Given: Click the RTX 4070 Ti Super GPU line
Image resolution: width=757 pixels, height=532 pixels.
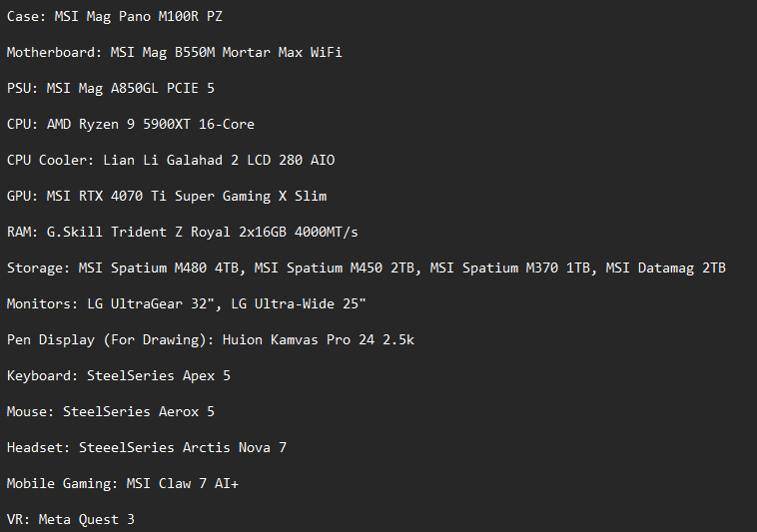Looking at the screenshot, I should (166, 196).
